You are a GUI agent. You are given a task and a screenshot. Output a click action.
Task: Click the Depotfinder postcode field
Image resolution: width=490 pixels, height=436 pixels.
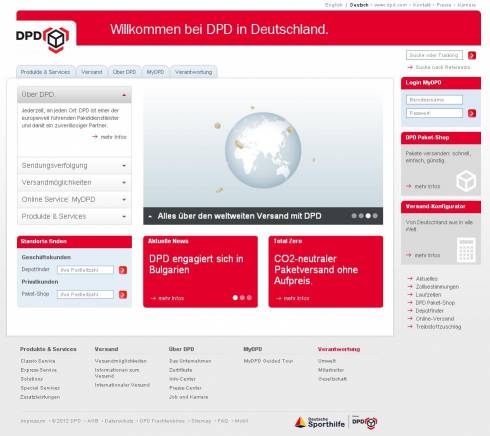point(85,270)
